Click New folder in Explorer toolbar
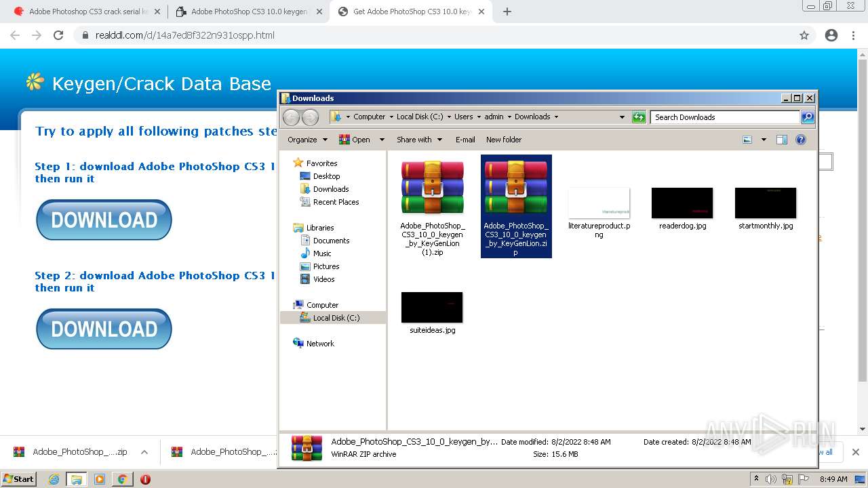 click(504, 140)
